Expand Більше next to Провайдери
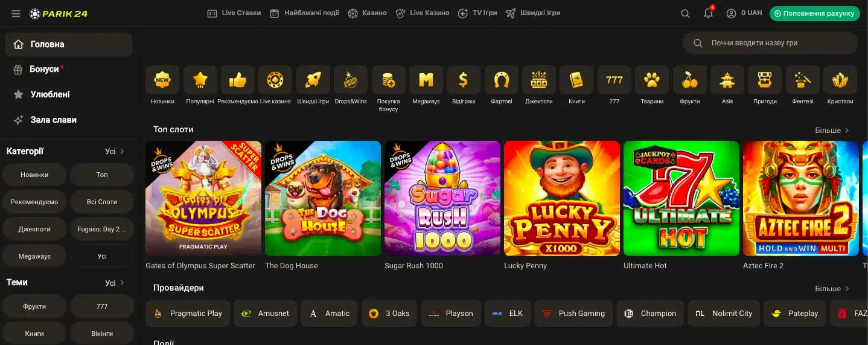This screenshot has height=345, width=868. tap(832, 289)
